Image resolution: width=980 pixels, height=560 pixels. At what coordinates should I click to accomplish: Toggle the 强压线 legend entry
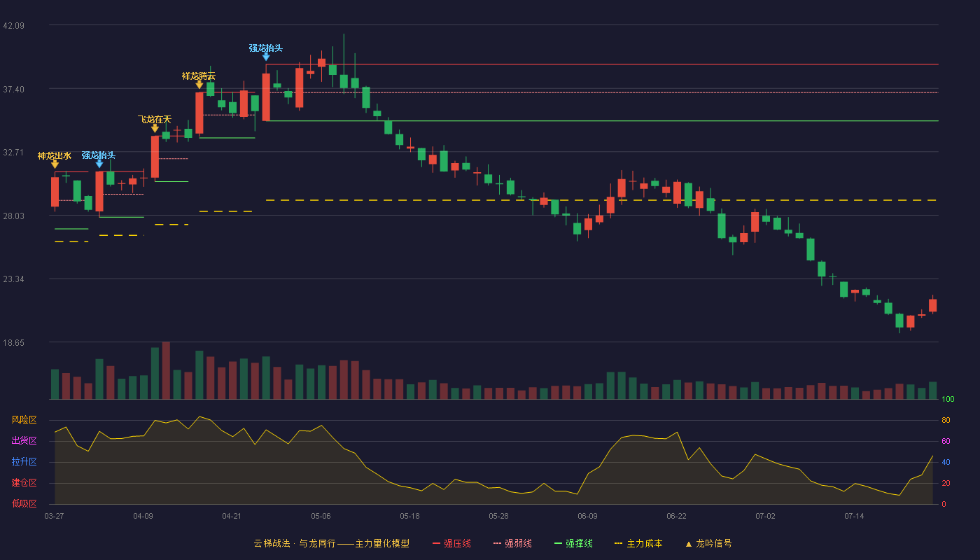point(451,543)
